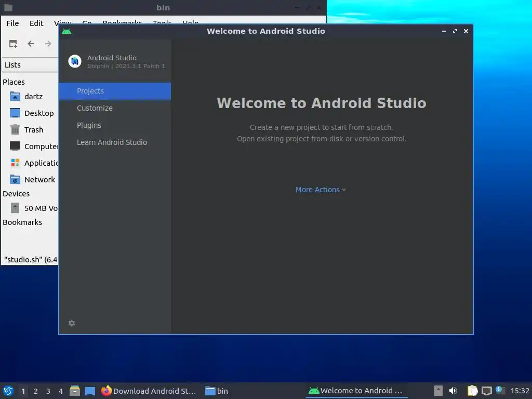Image resolution: width=532 pixels, height=399 pixels.
Task: Click the Android Studio logo icon
Action: pos(75,61)
